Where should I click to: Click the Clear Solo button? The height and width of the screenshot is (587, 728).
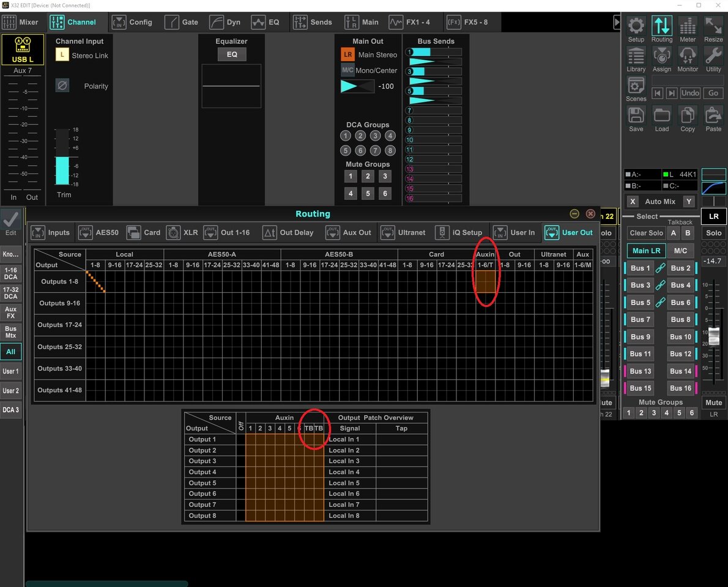tap(646, 233)
